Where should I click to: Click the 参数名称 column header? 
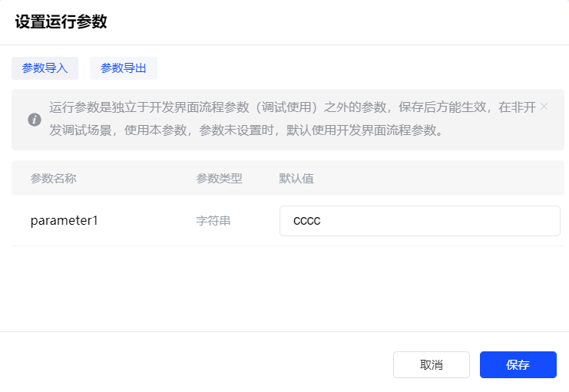(53, 178)
